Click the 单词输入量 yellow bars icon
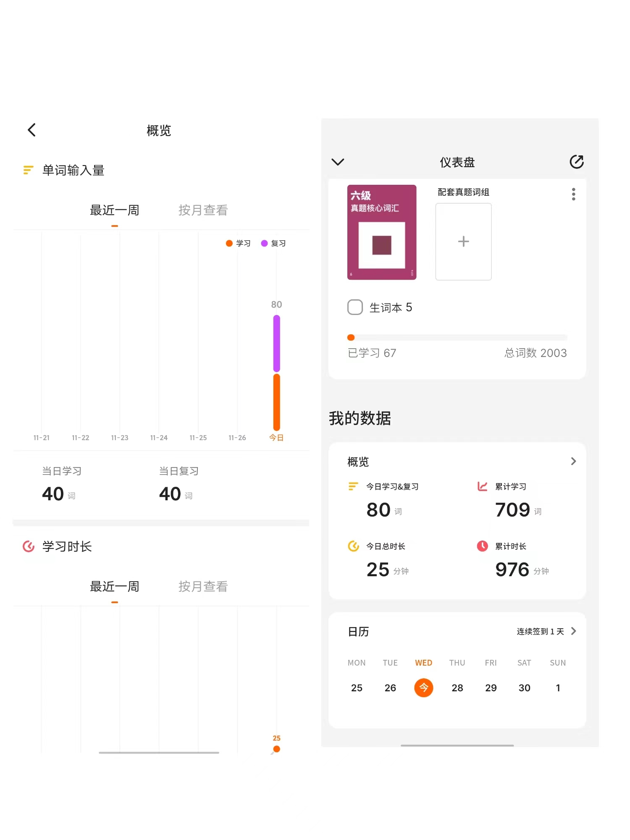630x840 pixels. (28, 170)
